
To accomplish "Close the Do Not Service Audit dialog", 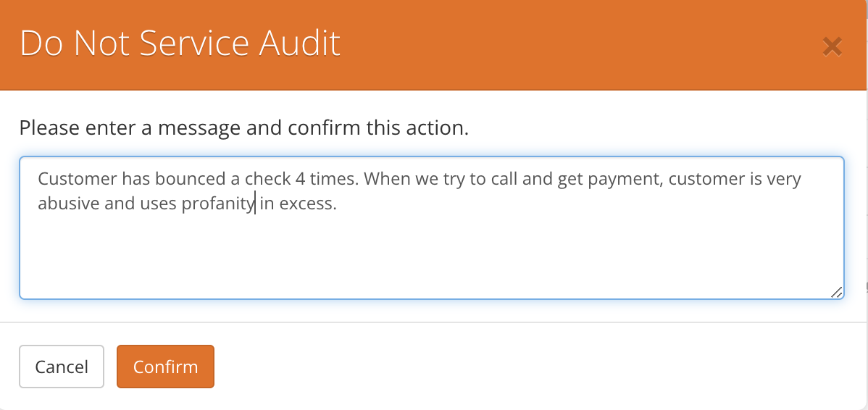I will [x=832, y=47].
